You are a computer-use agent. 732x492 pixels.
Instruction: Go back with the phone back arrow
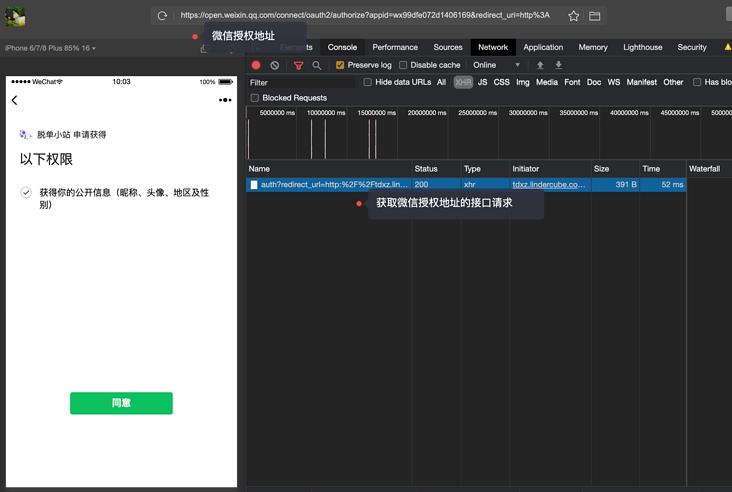(14, 100)
